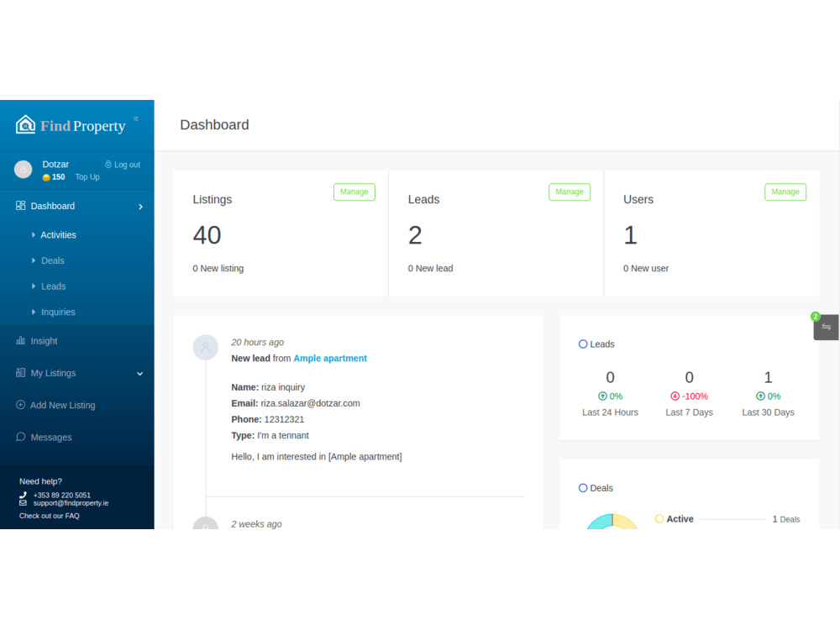Click the Log out link
The height and width of the screenshot is (630, 840).
click(x=123, y=165)
